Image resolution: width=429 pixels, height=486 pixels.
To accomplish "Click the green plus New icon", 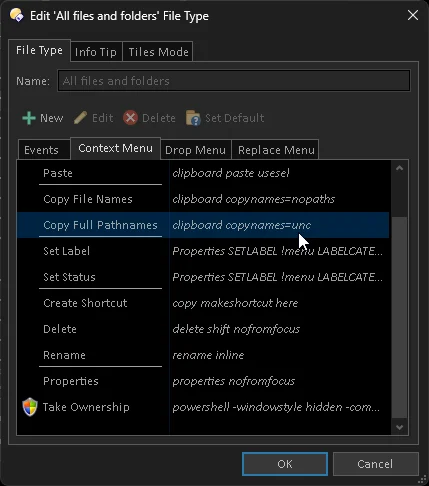I will (29, 118).
